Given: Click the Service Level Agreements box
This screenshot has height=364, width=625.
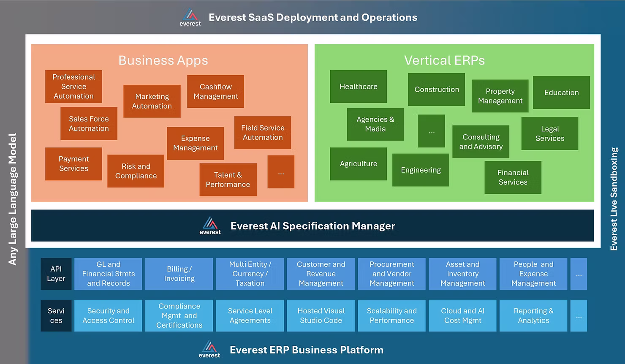Looking at the screenshot, I should 250,315.
